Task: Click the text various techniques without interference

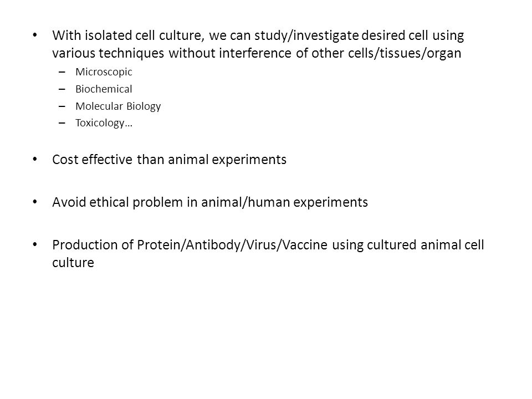Action: pos(171,53)
